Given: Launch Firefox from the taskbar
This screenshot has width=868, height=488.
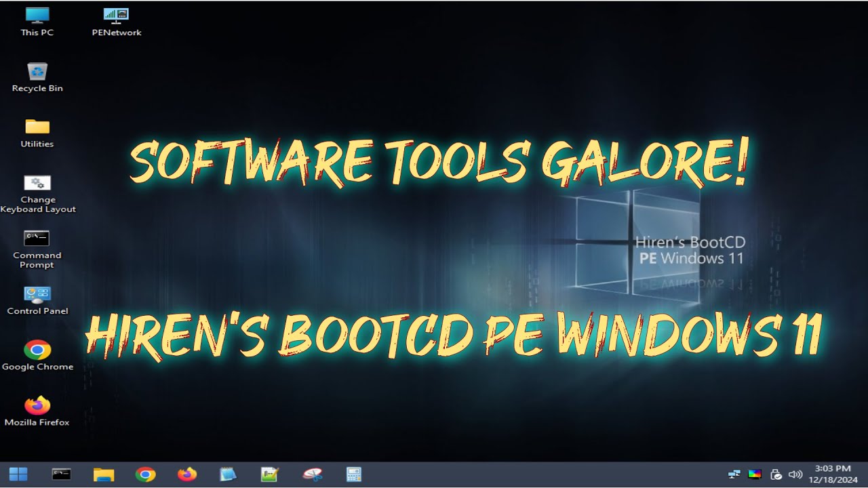Looking at the screenshot, I should pos(187,474).
